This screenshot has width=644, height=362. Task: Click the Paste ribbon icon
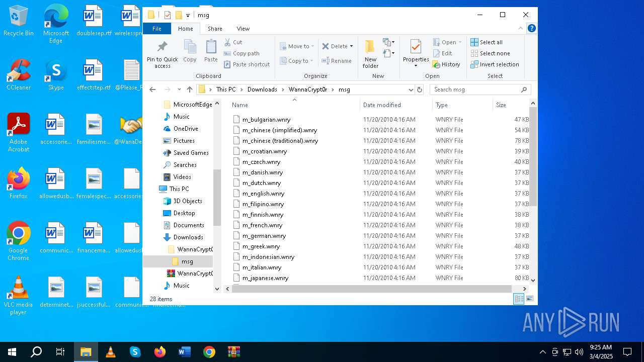211,47
